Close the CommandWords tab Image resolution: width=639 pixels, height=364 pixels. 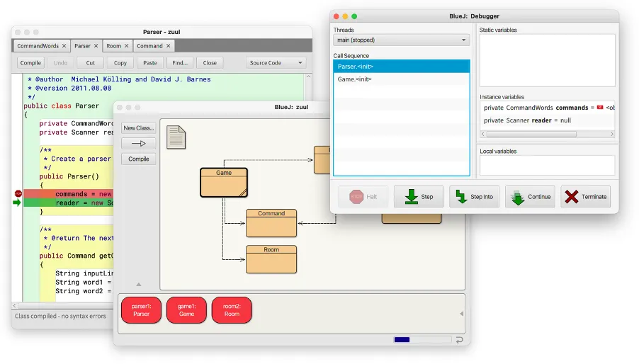click(x=64, y=46)
